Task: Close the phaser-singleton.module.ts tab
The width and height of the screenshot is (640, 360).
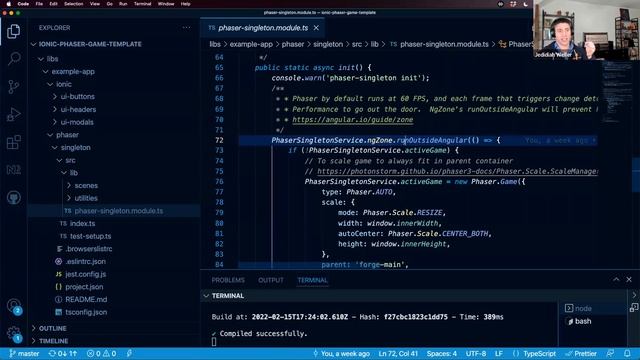Action: pyautogui.click(x=316, y=28)
